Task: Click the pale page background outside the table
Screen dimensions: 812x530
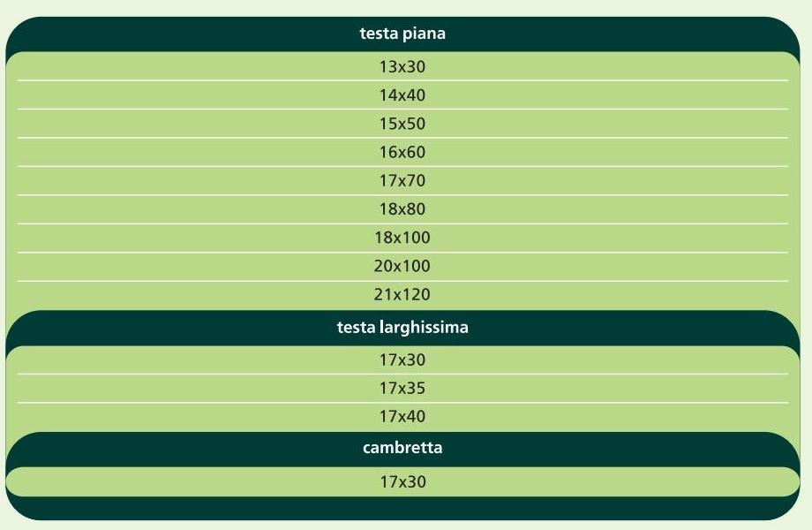Action: pyautogui.click(x=806, y=265)
